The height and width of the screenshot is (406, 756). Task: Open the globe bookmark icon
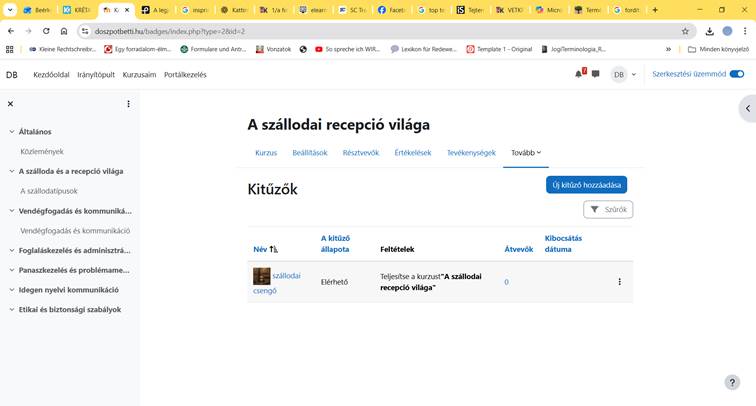tap(303, 49)
